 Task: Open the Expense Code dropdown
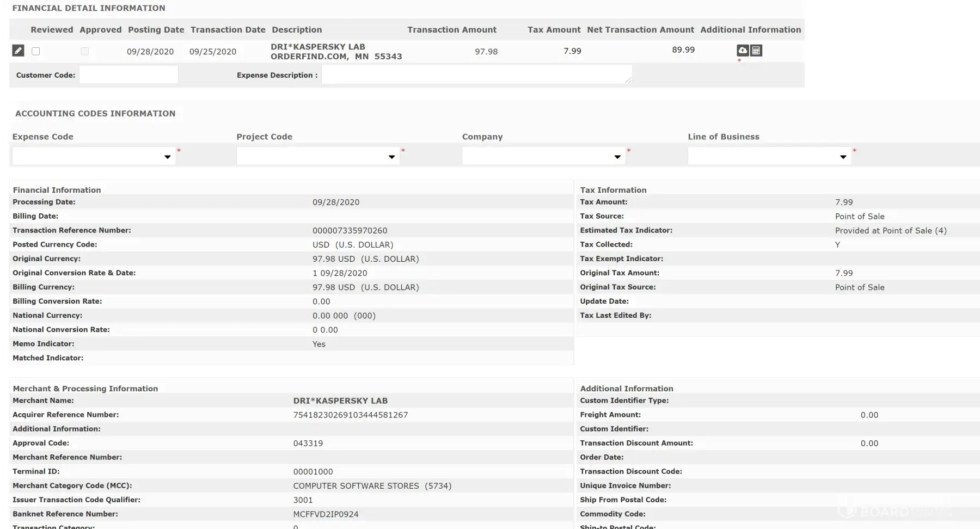point(94,157)
